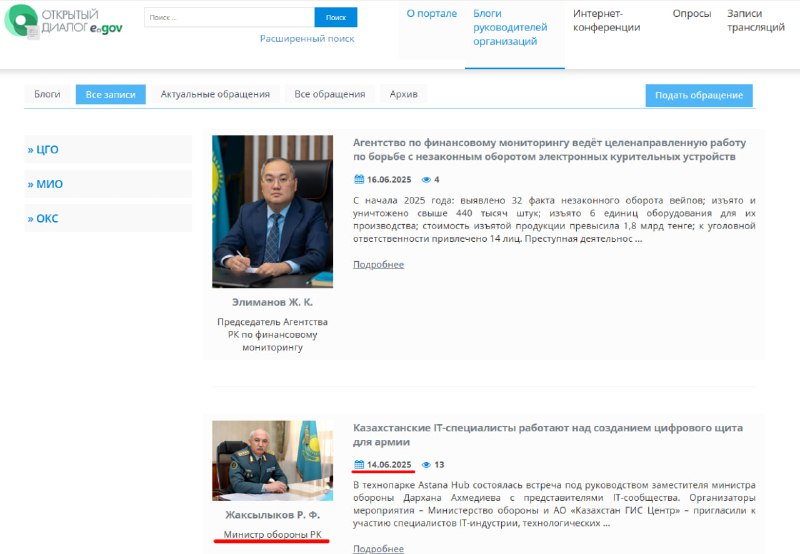Expand the МИО sidebar section
This screenshot has width=800, height=554.
pos(108,184)
